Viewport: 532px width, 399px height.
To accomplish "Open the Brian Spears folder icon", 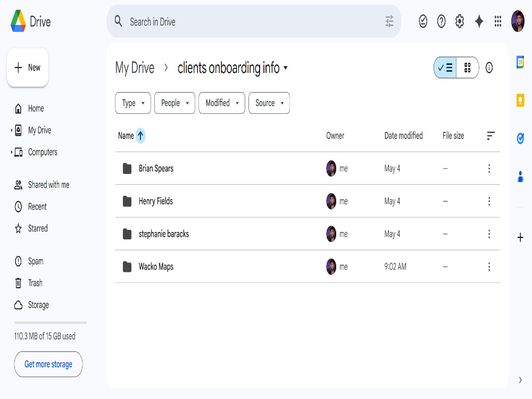I will [127, 168].
